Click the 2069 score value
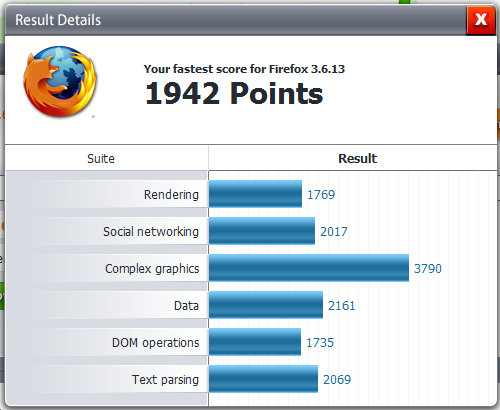Image resolution: width=500 pixels, height=410 pixels. point(337,380)
